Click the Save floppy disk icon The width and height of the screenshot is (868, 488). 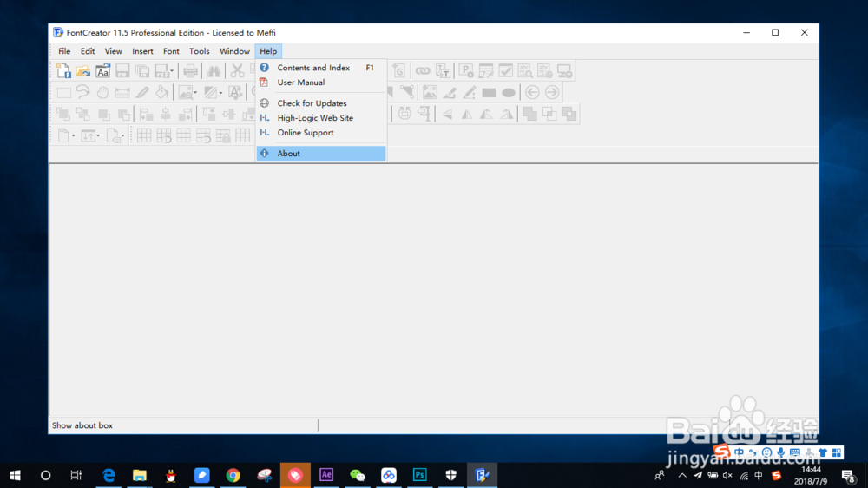pos(122,71)
